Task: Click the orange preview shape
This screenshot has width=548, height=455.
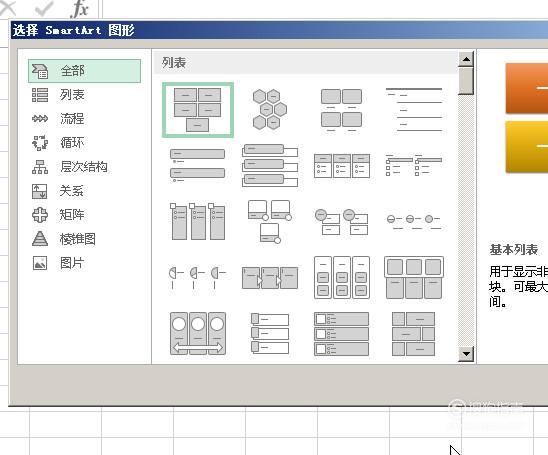Action: [x=527, y=88]
